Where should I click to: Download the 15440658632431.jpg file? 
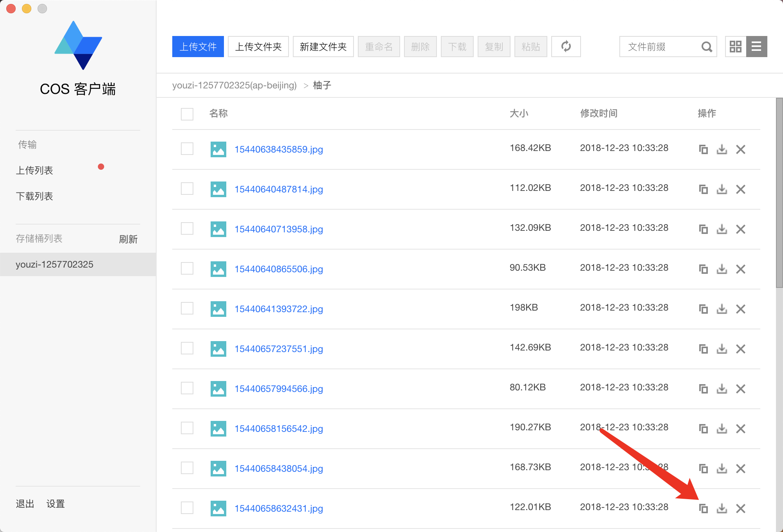(x=722, y=509)
